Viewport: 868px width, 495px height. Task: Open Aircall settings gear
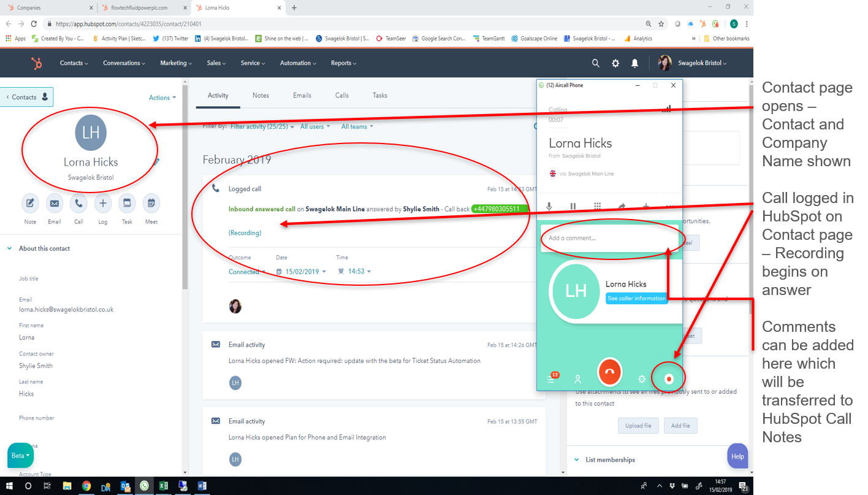(x=642, y=379)
